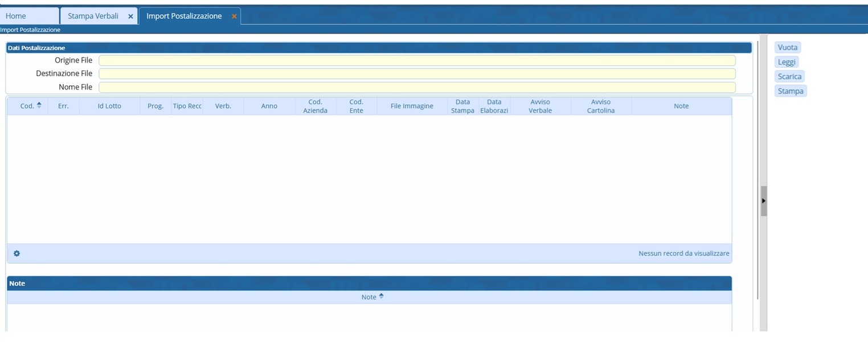Viewport: 868px width, 345px height.
Task: Click the vertical scrollbar of the main panel
Action: [758, 171]
